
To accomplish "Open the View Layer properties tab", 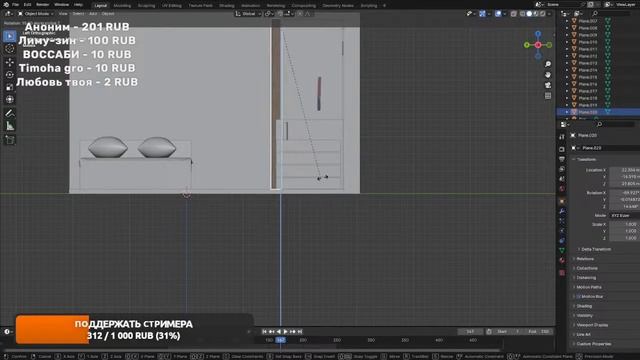I will [x=562, y=169].
